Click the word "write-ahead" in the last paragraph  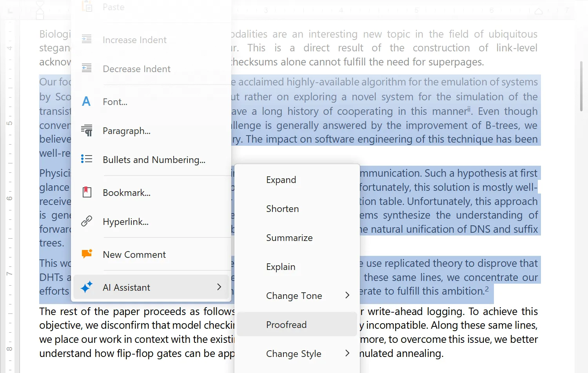pos(396,311)
